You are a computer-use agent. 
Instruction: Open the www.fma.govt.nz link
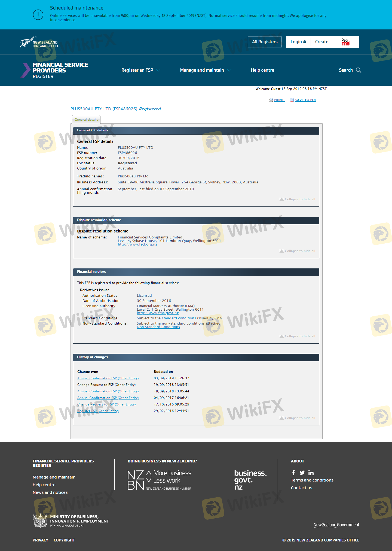(x=158, y=313)
